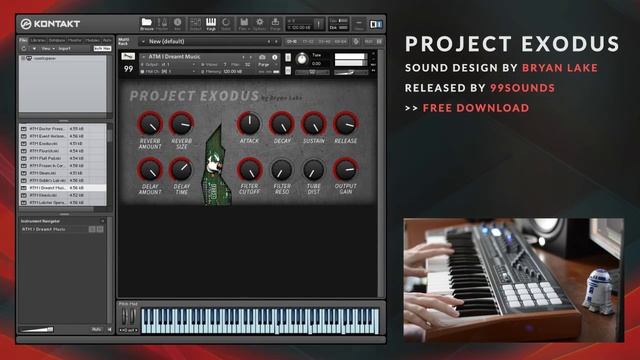This screenshot has height=360, width=640.
Task: Click the panic exclamation button
Action: pos(319,24)
